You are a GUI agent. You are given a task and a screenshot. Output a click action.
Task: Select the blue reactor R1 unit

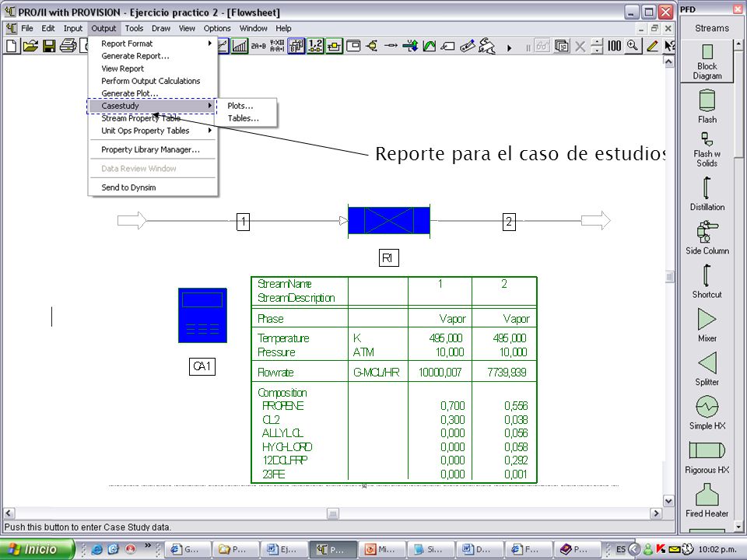click(x=389, y=220)
